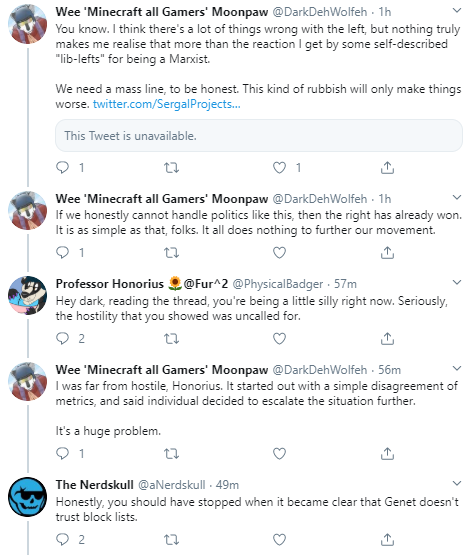Like the 'right has already won' tweet

pos(279,252)
